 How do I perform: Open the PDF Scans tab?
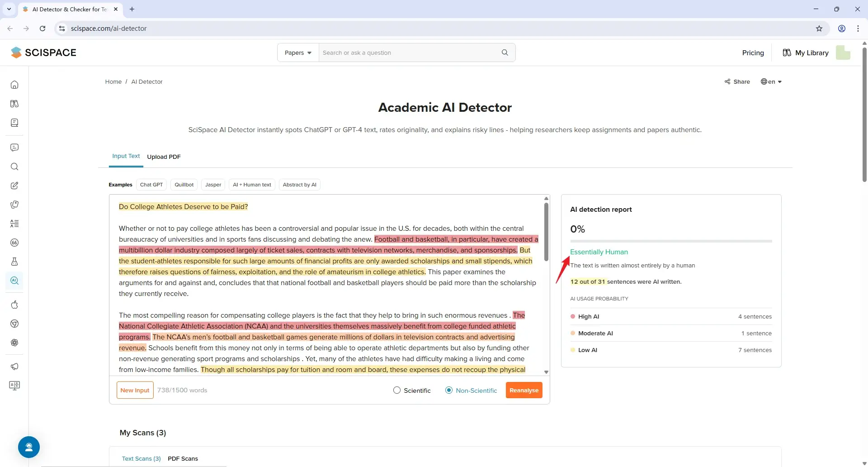(x=183, y=458)
